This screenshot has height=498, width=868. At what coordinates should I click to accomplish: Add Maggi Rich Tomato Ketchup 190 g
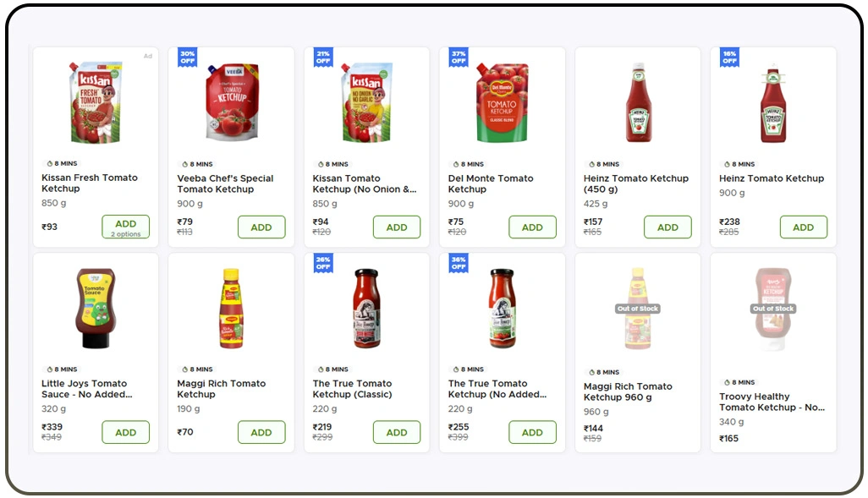(261, 432)
